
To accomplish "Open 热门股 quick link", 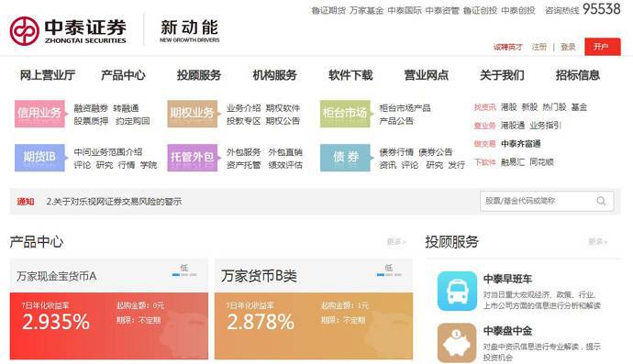I will click(554, 107).
